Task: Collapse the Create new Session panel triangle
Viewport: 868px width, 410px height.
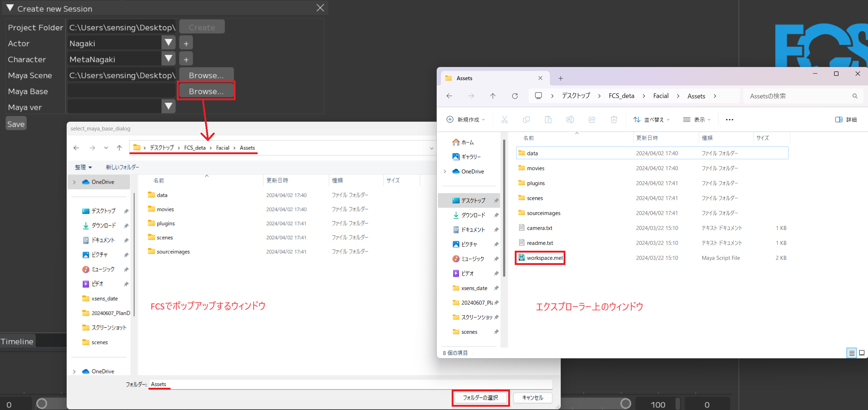Action: pyautogui.click(x=10, y=8)
